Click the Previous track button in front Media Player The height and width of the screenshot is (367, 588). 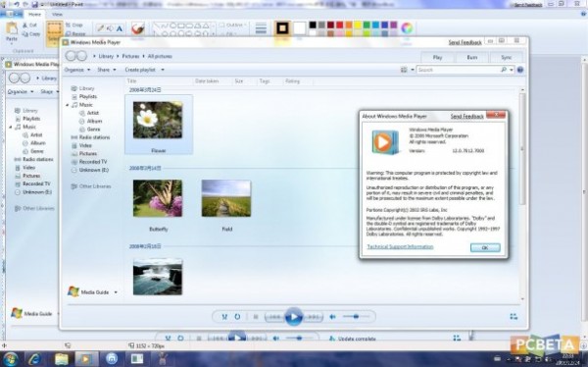click(x=274, y=317)
